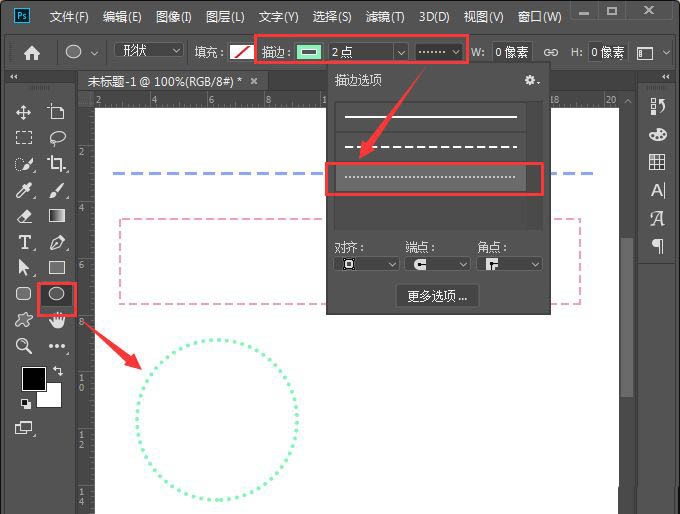Swap foreground and background colors
The width and height of the screenshot is (680, 514).
pyautogui.click(x=57, y=371)
